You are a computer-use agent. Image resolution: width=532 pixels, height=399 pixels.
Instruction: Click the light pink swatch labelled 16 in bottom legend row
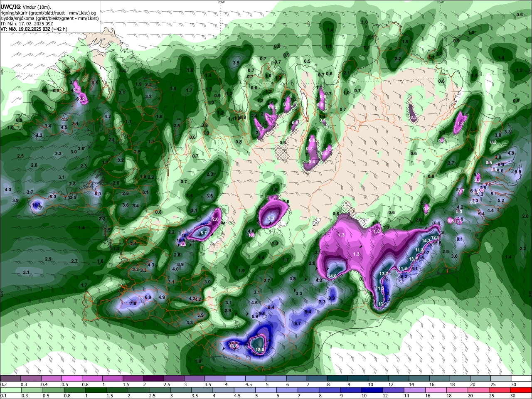pos(436,390)
